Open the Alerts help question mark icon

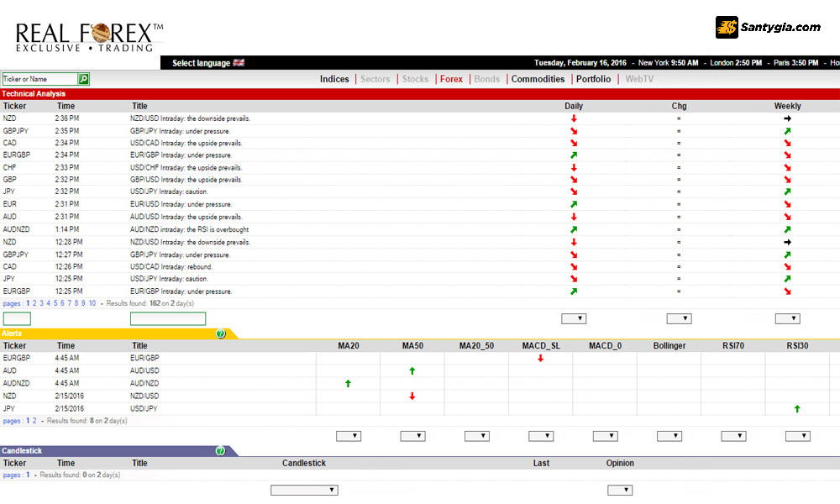point(221,333)
